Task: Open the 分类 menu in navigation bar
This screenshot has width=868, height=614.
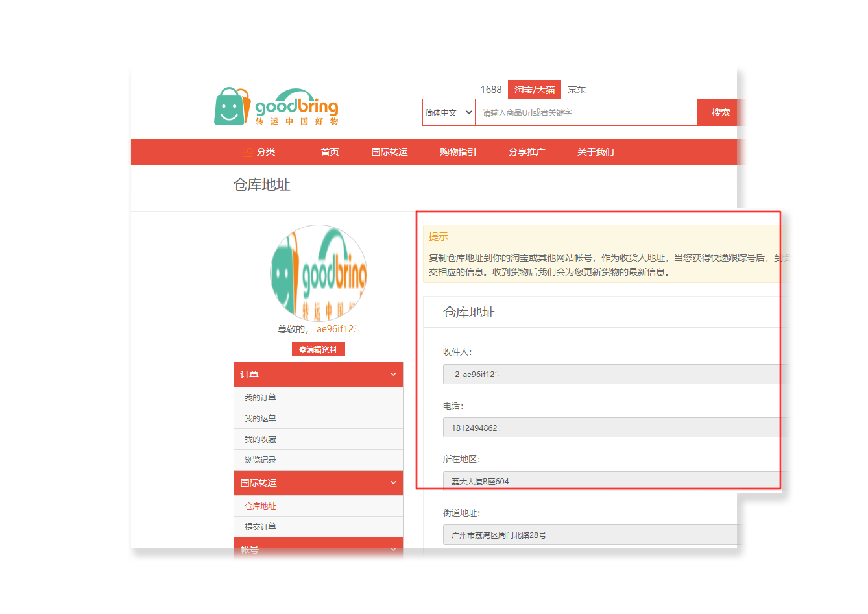Action: click(x=265, y=152)
